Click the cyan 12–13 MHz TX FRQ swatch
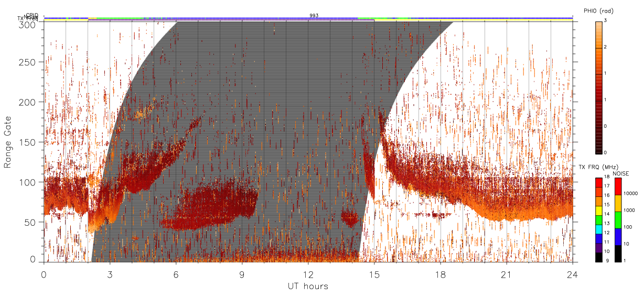This screenshot has width=644, height=297. pos(598,229)
